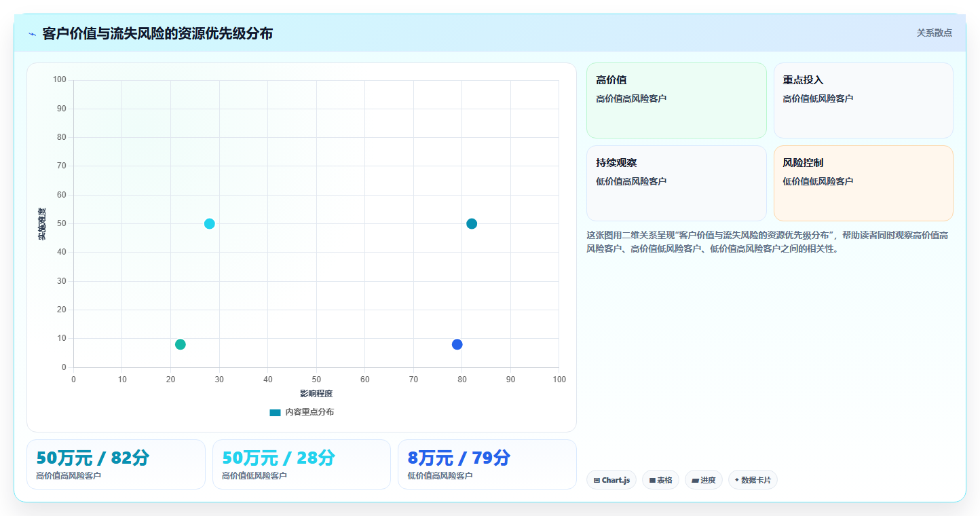Click the description paragraph starting 这张图用二维关系呈现
The image size is (980, 516).
(768, 242)
